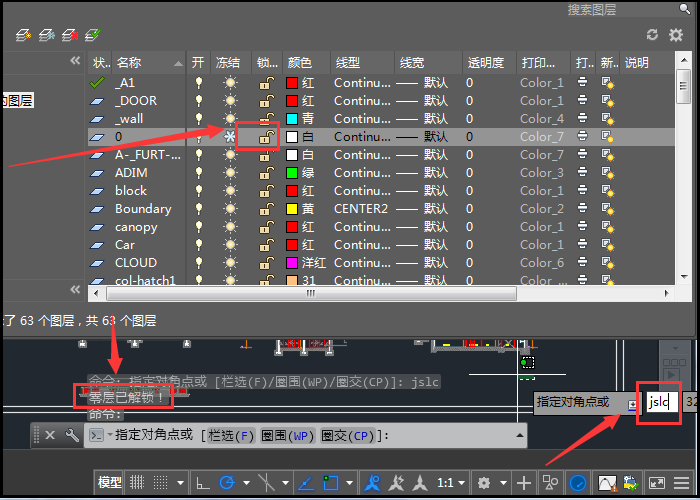Click the Set Current layer icon
This screenshot has height=500, width=700.
[93, 35]
